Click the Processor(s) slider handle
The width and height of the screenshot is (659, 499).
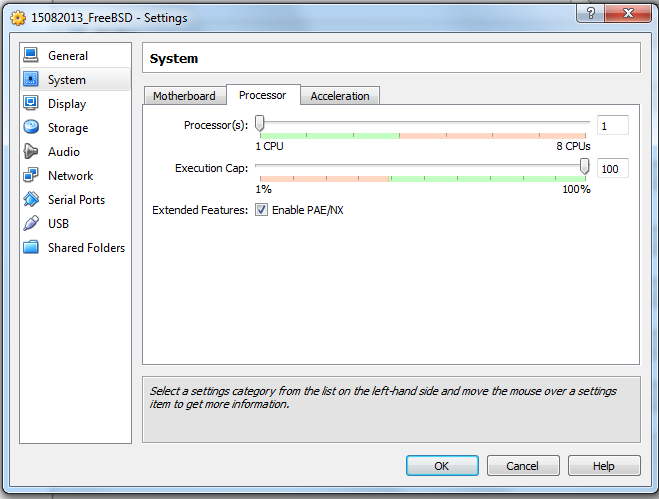pyautogui.click(x=260, y=123)
